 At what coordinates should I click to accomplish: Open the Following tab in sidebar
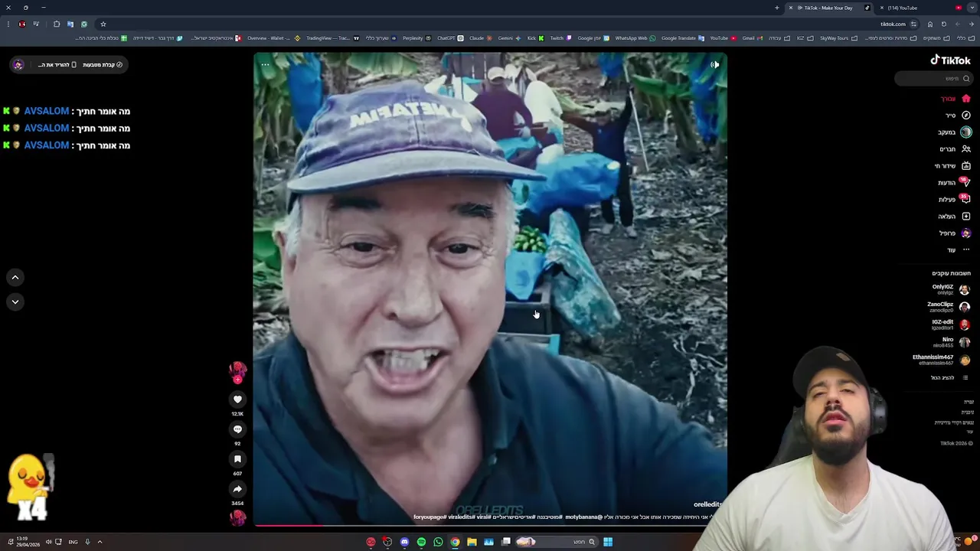pos(955,132)
